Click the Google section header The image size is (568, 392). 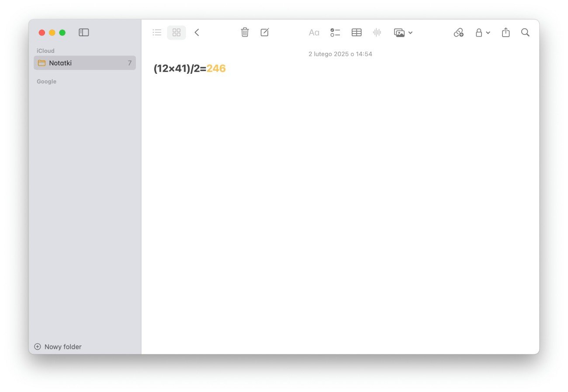(46, 81)
